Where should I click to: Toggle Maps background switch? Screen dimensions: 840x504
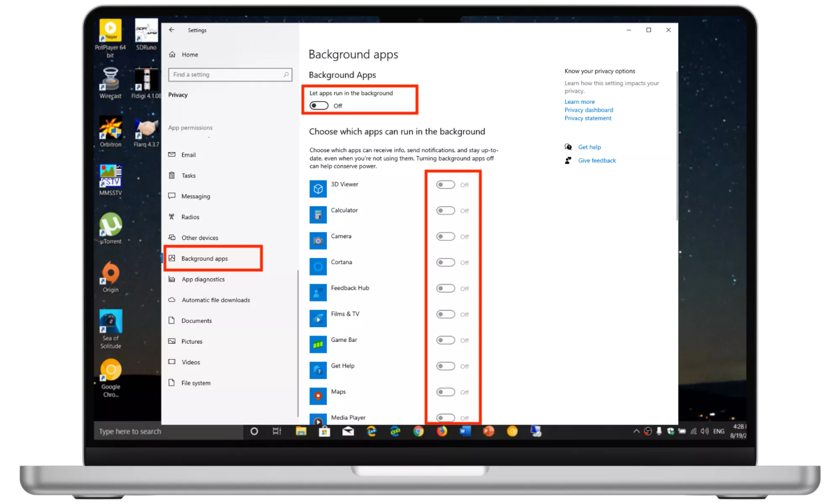[x=445, y=392]
